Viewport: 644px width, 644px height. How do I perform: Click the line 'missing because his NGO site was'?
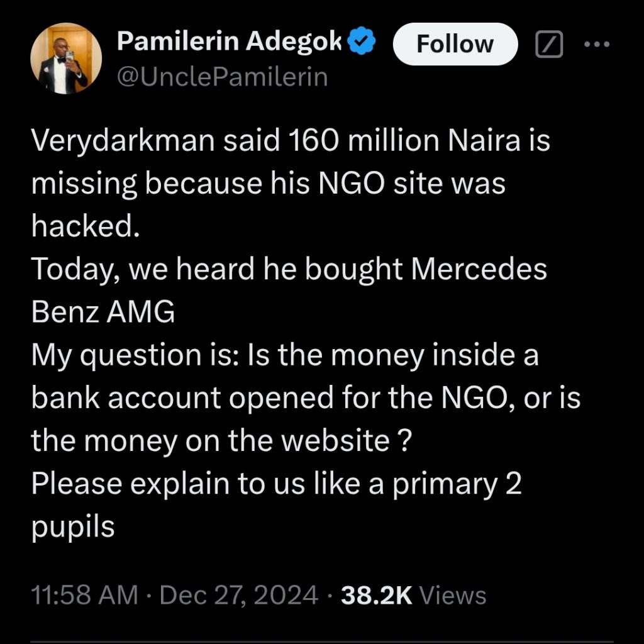[x=269, y=184]
